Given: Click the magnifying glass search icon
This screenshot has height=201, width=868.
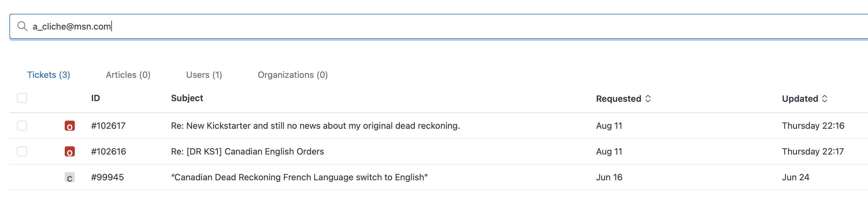Looking at the screenshot, I should click(22, 26).
